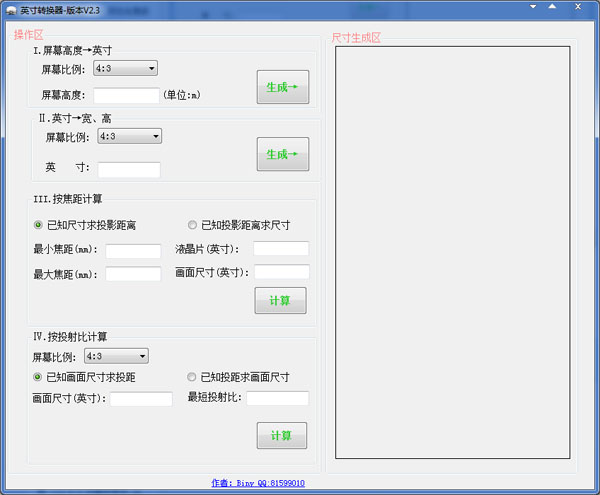Click the 英寸 text box

(129, 169)
